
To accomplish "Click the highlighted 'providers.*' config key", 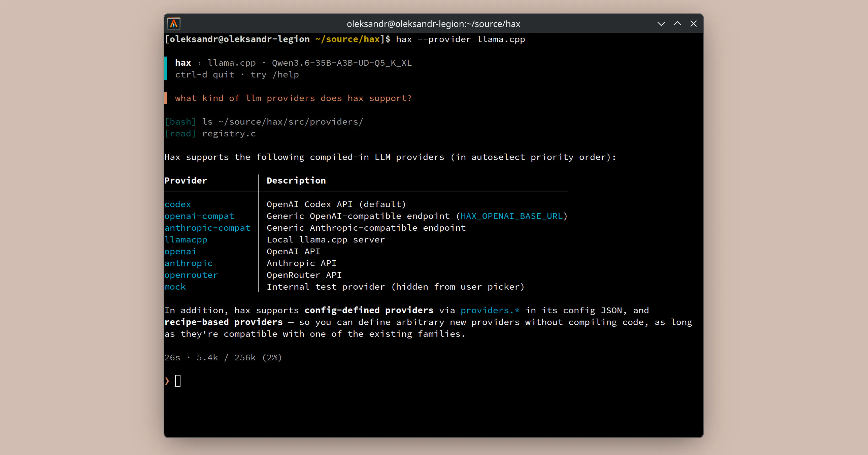I will [x=490, y=311].
